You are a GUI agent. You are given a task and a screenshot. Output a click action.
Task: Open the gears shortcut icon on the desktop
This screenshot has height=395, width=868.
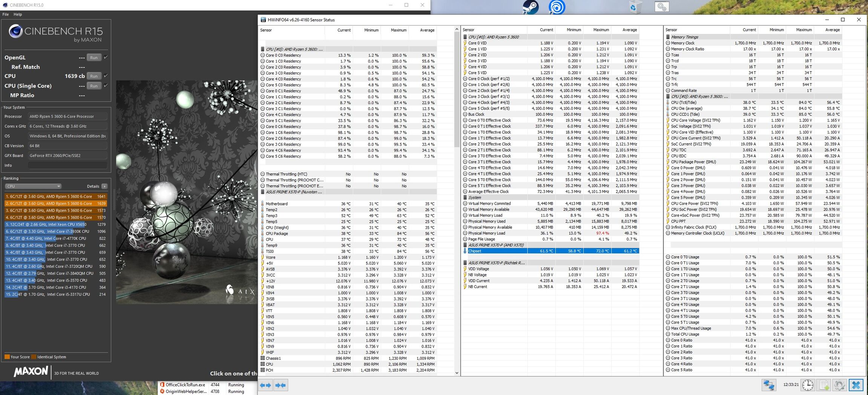pyautogui.click(x=662, y=7)
